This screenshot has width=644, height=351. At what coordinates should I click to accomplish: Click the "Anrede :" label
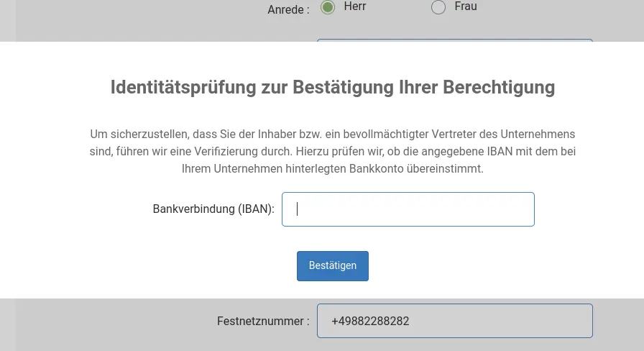pyautogui.click(x=288, y=9)
